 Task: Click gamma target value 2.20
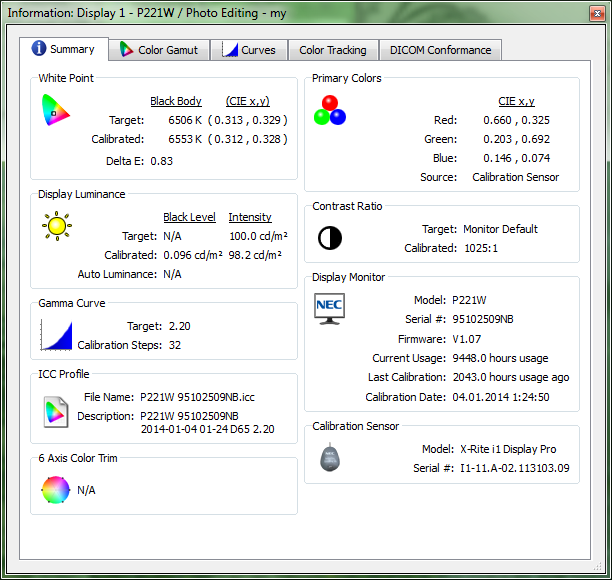coord(180,326)
